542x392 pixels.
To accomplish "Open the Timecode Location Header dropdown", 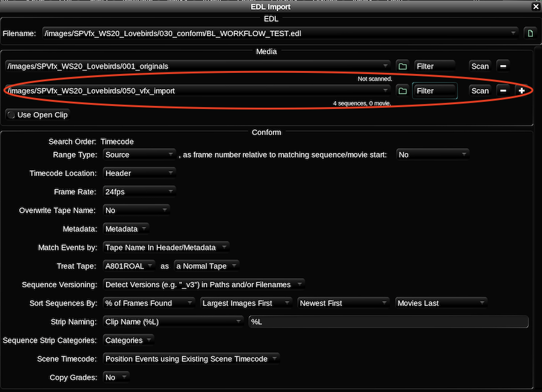I will [139, 173].
